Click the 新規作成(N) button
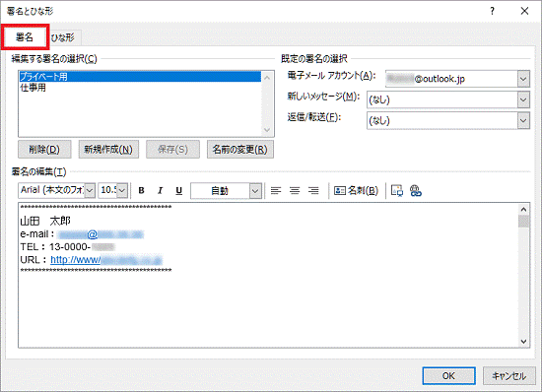The image size is (542, 392). point(108,149)
